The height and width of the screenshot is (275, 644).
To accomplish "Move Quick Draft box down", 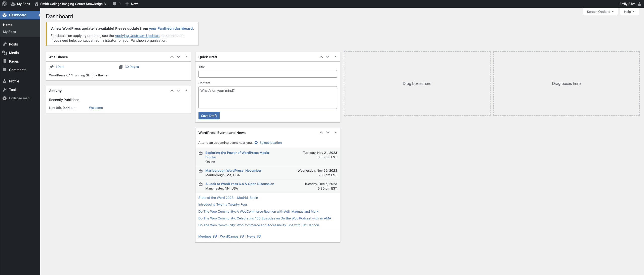I will 328,57.
